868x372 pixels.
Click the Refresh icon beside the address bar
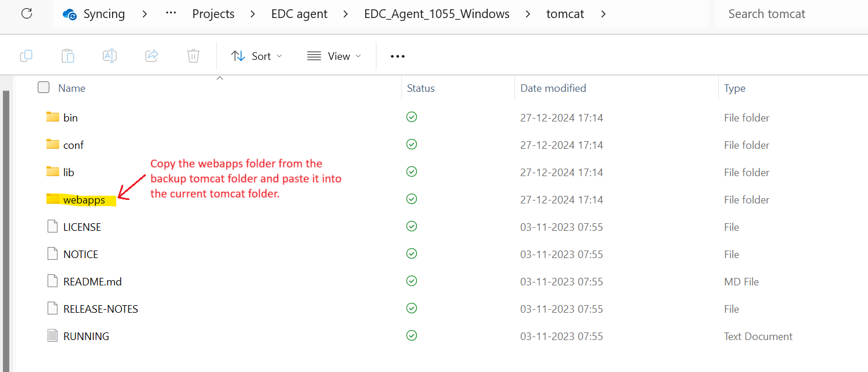click(x=27, y=13)
